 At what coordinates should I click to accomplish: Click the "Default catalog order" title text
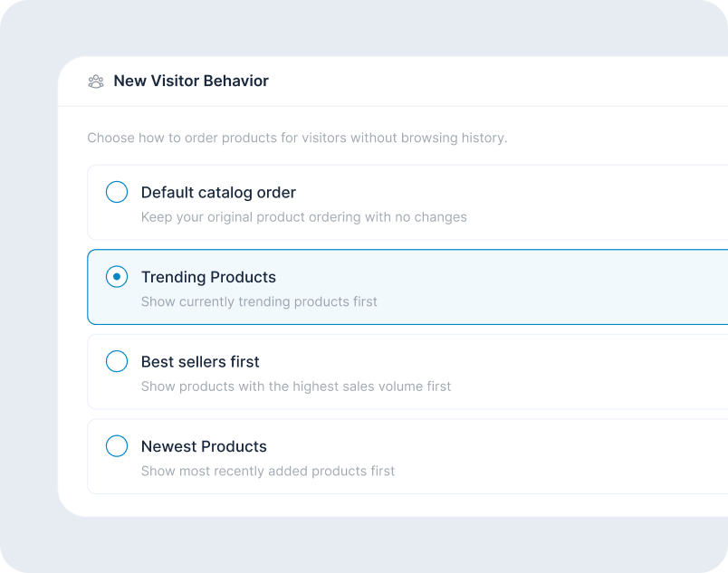pos(218,193)
